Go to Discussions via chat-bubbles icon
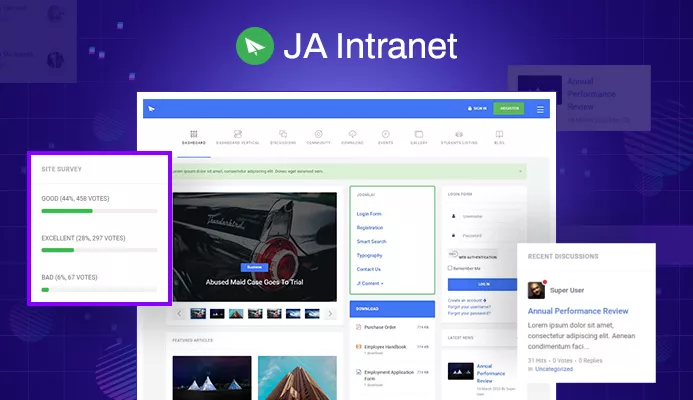This screenshot has width=693, height=400. pos(283,137)
